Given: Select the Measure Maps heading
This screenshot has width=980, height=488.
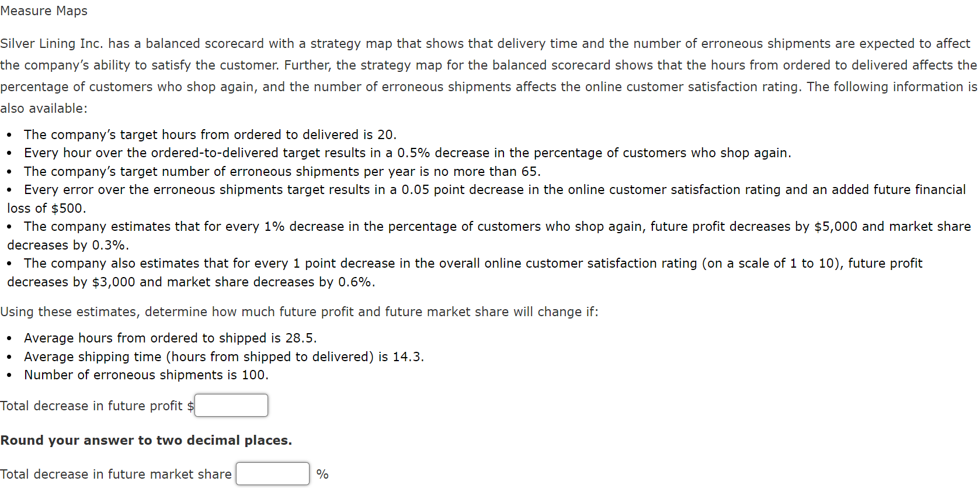Looking at the screenshot, I should pos(44,11).
